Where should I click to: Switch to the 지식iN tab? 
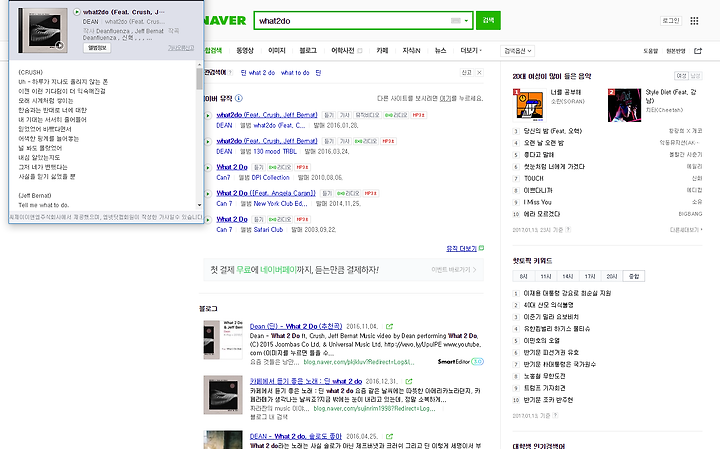[x=411, y=51]
